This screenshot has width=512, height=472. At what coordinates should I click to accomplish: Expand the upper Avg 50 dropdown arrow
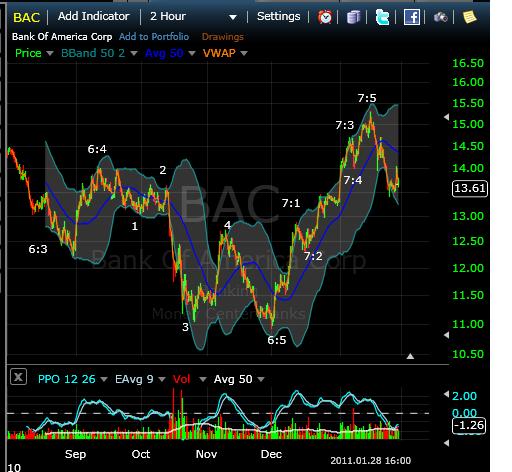pyautogui.click(x=192, y=53)
